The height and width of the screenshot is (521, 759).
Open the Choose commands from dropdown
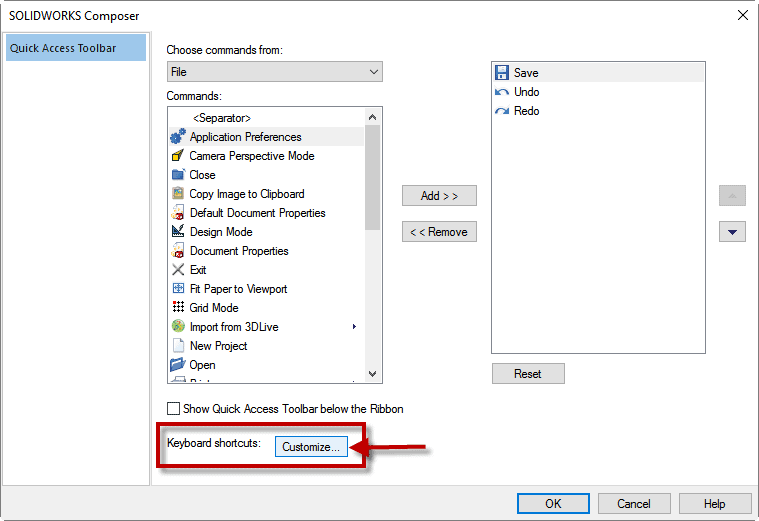click(x=274, y=72)
